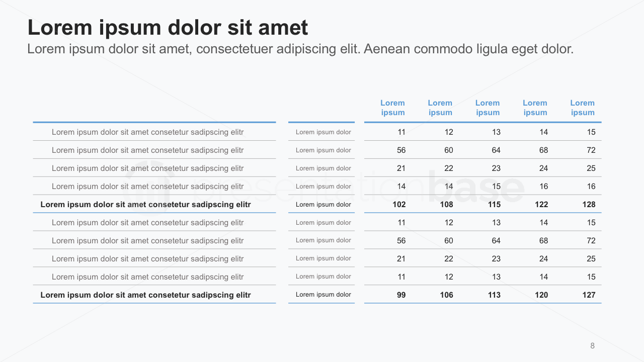Click the leftmost blue "Lorem ipsum" column header

392,108
